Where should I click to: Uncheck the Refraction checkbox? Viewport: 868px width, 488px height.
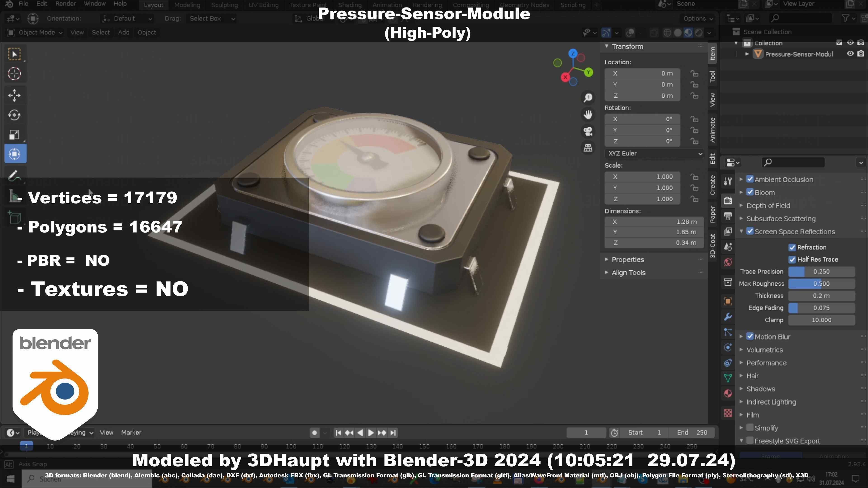792,248
